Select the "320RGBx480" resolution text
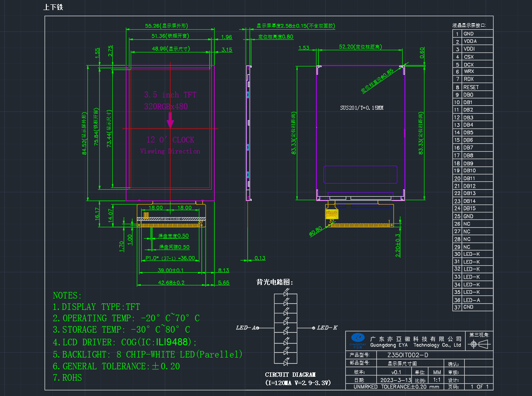This screenshot has width=532, height=396. coord(166,106)
